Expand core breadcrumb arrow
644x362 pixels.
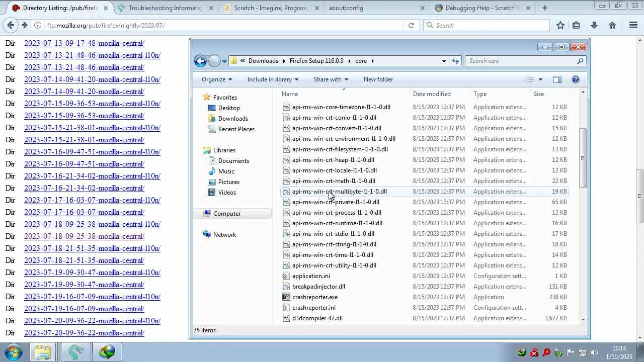373,61
